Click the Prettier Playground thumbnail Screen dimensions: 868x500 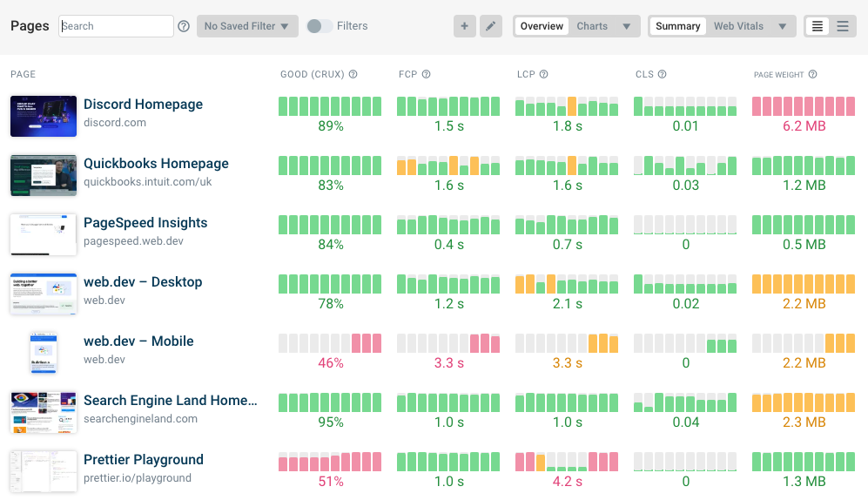[x=44, y=472]
